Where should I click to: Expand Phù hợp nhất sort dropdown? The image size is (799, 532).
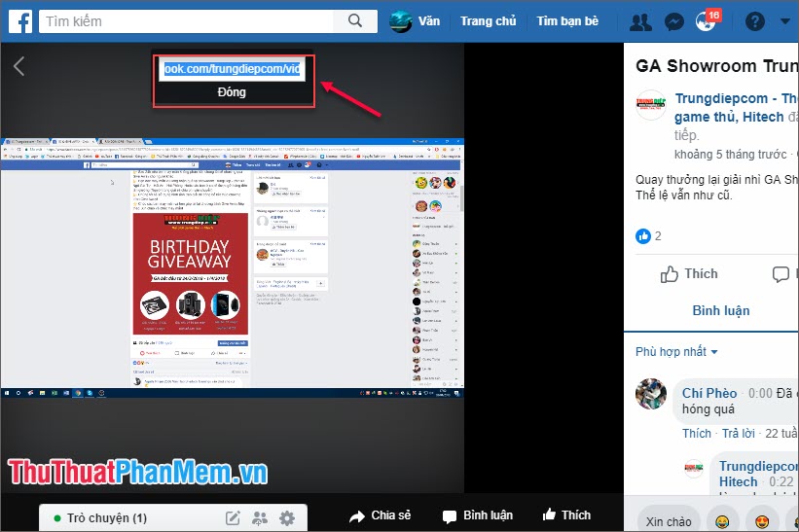pos(676,352)
